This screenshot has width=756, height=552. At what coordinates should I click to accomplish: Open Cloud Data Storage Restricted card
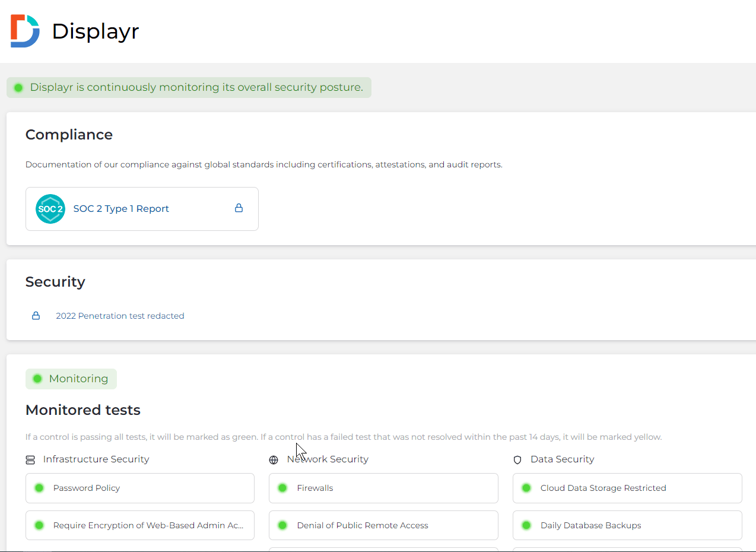click(x=627, y=488)
